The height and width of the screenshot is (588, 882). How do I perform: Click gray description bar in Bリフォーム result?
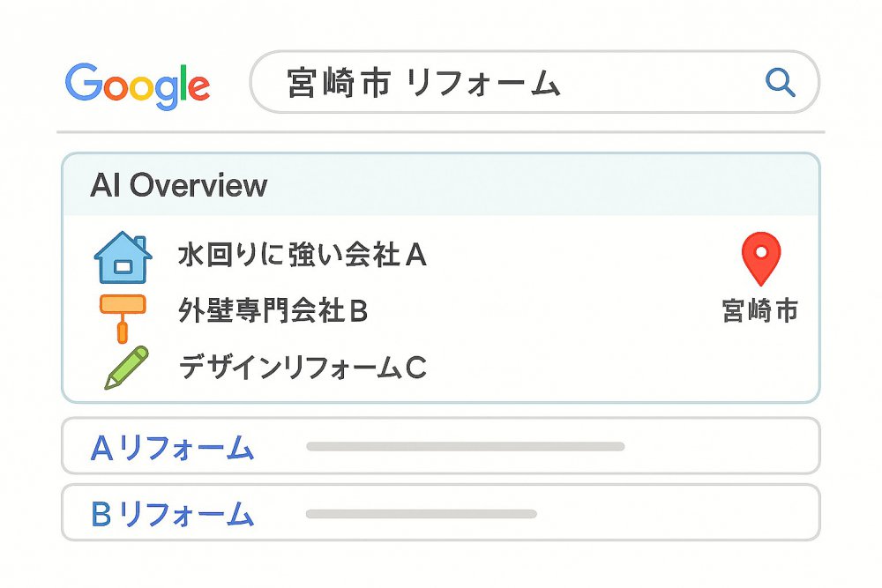[422, 513]
